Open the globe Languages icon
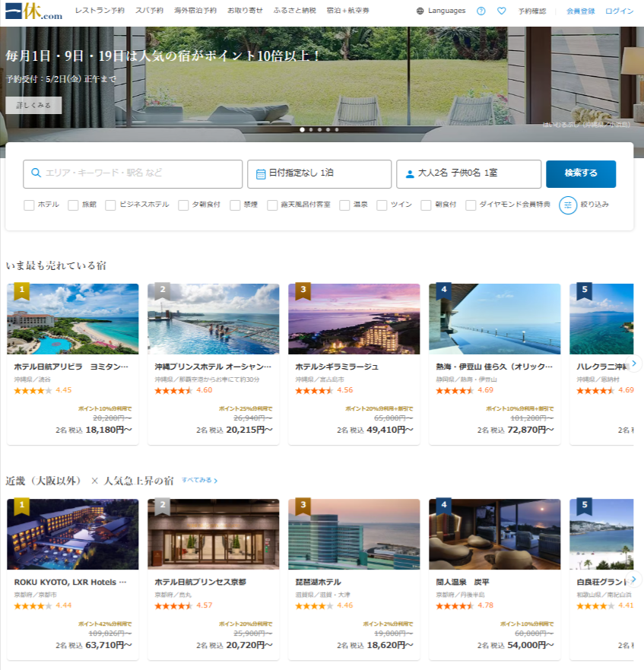The width and height of the screenshot is (644, 670). pyautogui.click(x=420, y=11)
